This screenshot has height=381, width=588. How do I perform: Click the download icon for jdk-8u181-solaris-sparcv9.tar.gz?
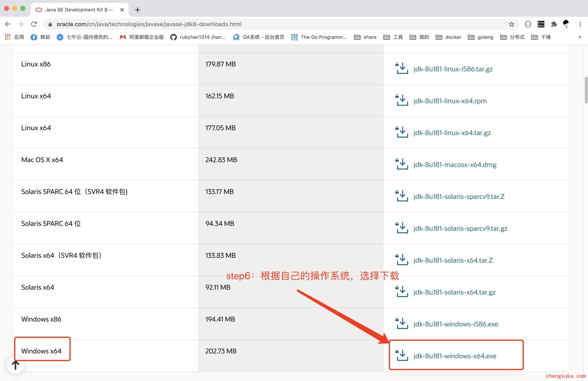tap(402, 228)
